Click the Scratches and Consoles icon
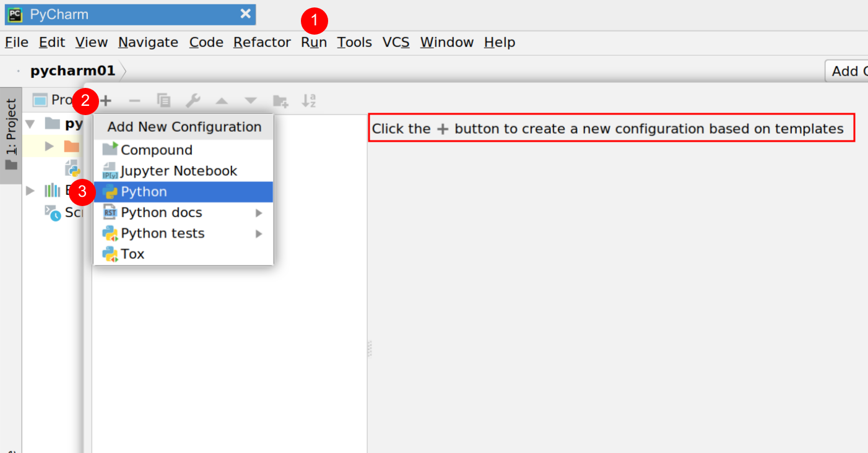Viewport: 868px width, 453px height. click(53, 212)
